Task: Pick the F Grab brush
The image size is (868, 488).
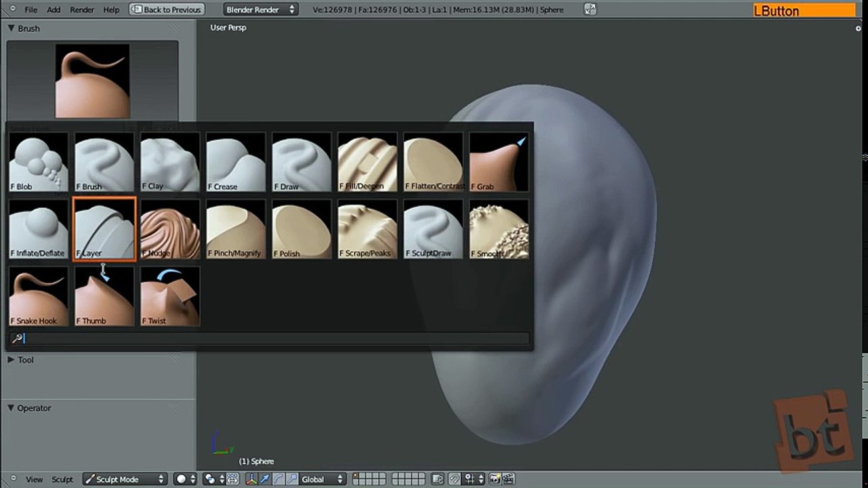Action: click(499, 162)
